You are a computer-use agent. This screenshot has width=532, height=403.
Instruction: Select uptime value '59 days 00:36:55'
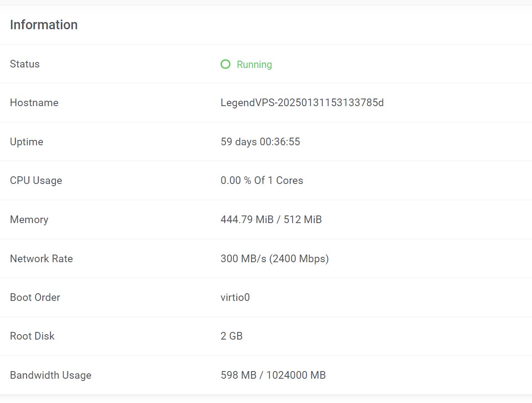(x=260, y=142)
